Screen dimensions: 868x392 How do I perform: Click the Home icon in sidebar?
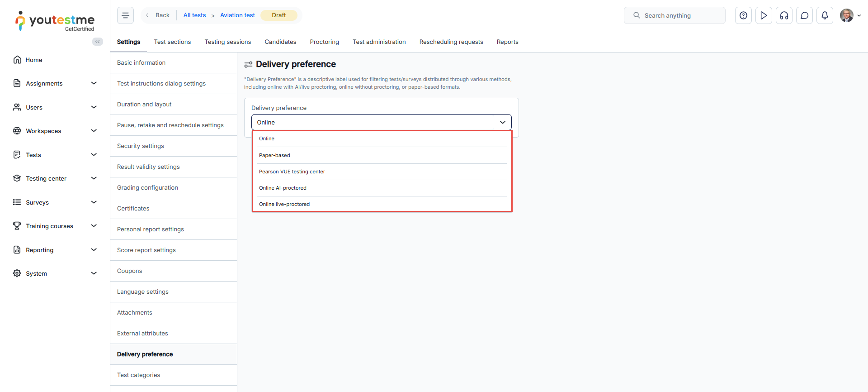(x=17, y=60)
